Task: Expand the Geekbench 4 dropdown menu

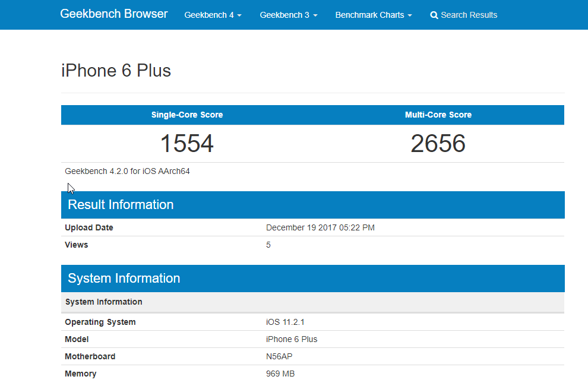Action: pyautogui.click(x=213, y=15)
